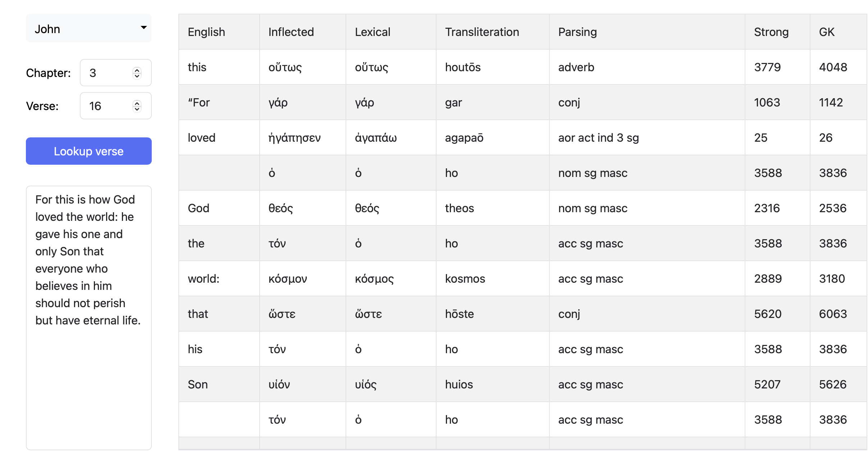868x451 pixels.
Task: Open the John book dropdown
Action: coord(88,28)
